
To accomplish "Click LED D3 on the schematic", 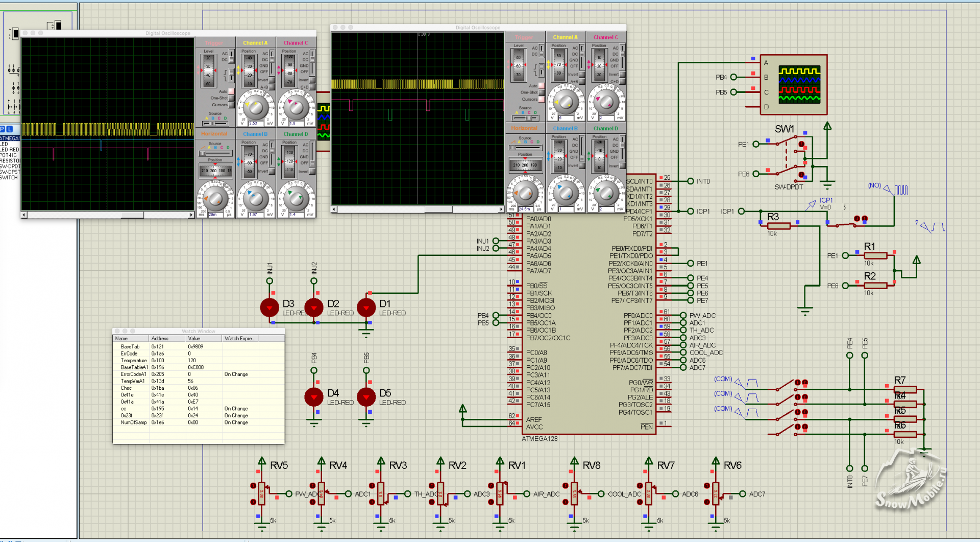I will pyautogui.click(x=269, y=308).
